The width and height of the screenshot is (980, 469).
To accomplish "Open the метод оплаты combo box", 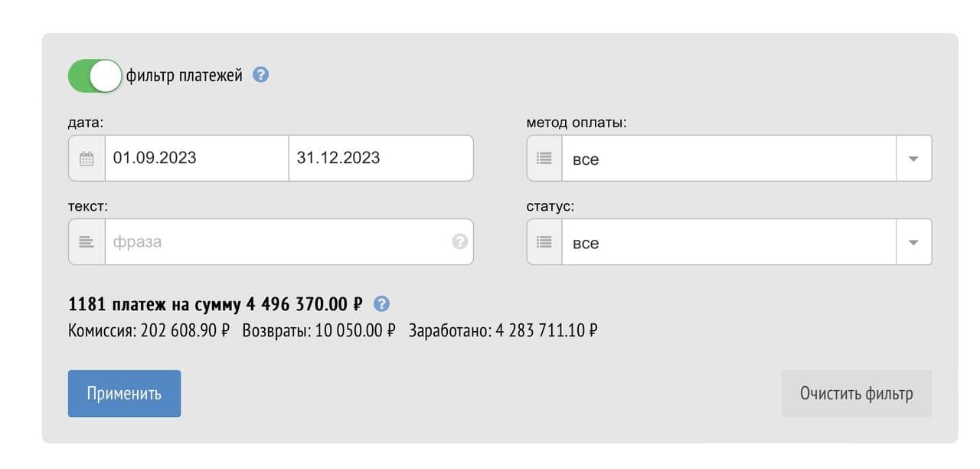I will pyautogui.click(x=729, y=159).
